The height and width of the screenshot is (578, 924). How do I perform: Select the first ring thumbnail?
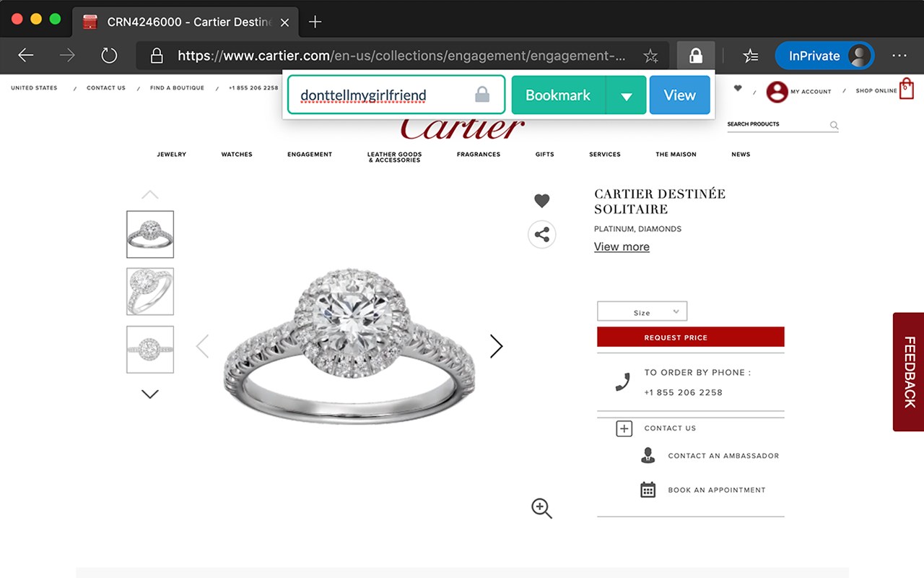[150, 234]
